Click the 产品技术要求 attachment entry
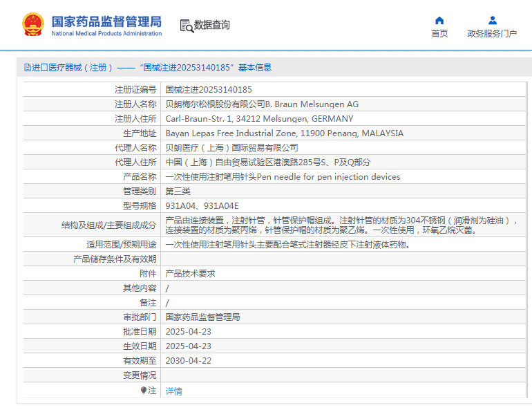The height and width of the screenshot is (410, 532). 190,274
